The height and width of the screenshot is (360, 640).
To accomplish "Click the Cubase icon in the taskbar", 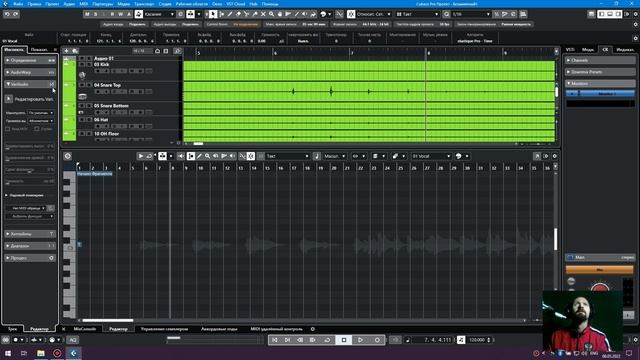I will 73,353.
